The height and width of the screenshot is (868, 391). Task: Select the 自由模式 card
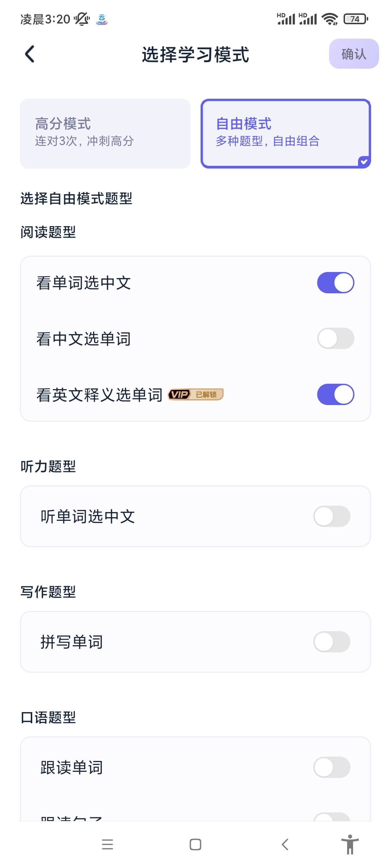point(286,133)
